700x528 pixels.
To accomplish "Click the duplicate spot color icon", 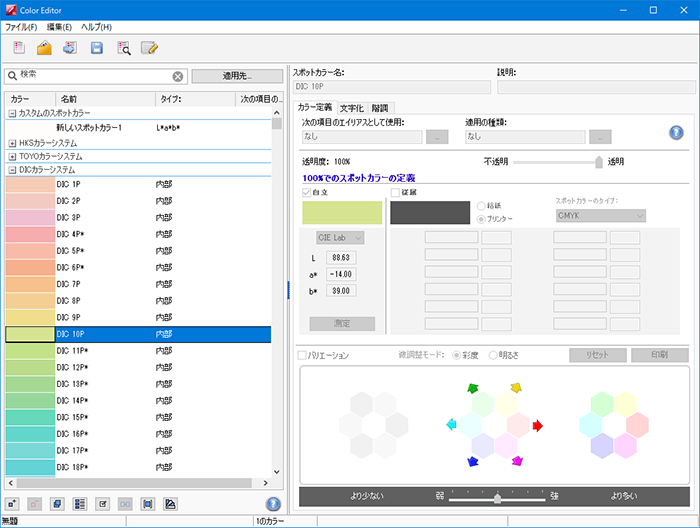I will point(57,504).
